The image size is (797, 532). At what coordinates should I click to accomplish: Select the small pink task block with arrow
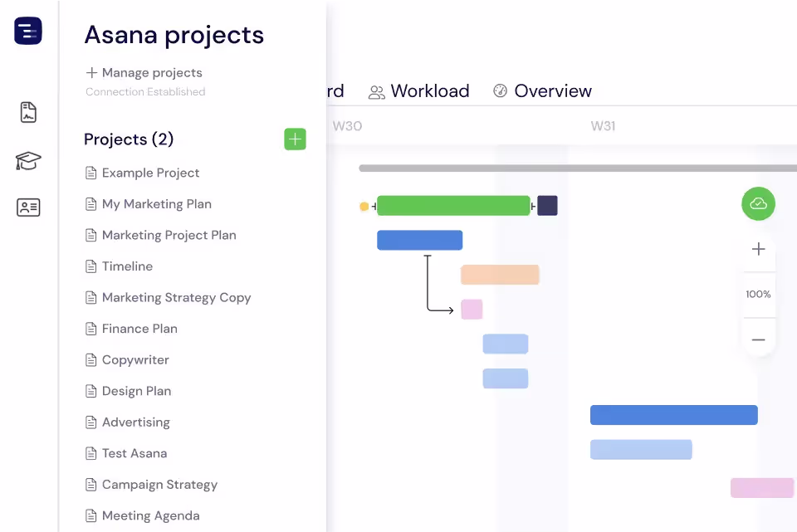point(472,310)
